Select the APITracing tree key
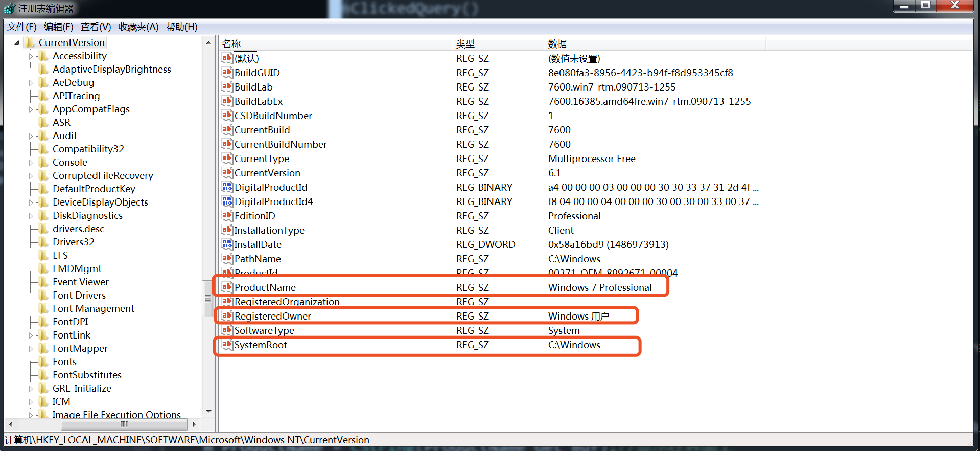 [76, 96]
